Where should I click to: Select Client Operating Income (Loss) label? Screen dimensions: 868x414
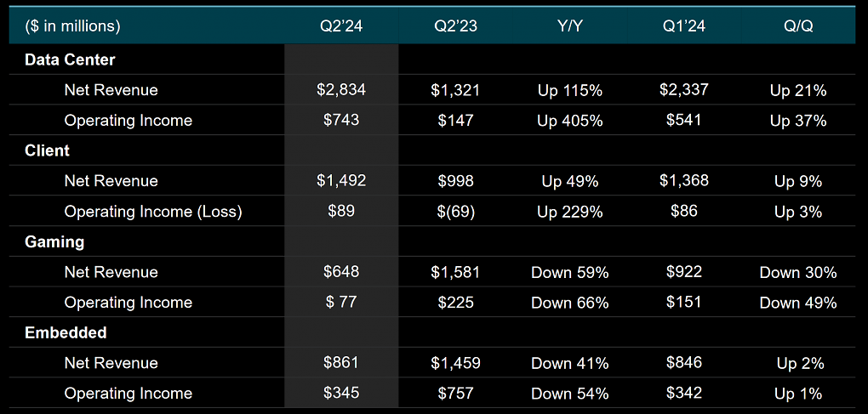[153, 211]
